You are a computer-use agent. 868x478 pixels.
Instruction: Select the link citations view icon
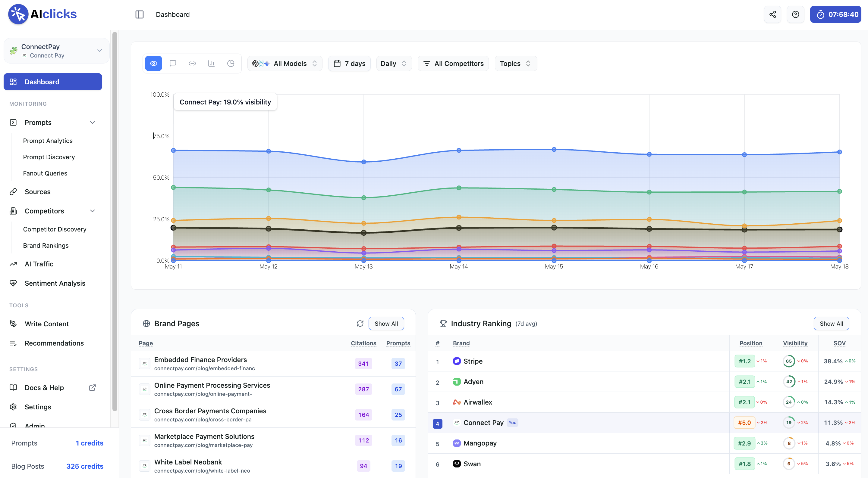pyautogui.click(x=192, y=64)
